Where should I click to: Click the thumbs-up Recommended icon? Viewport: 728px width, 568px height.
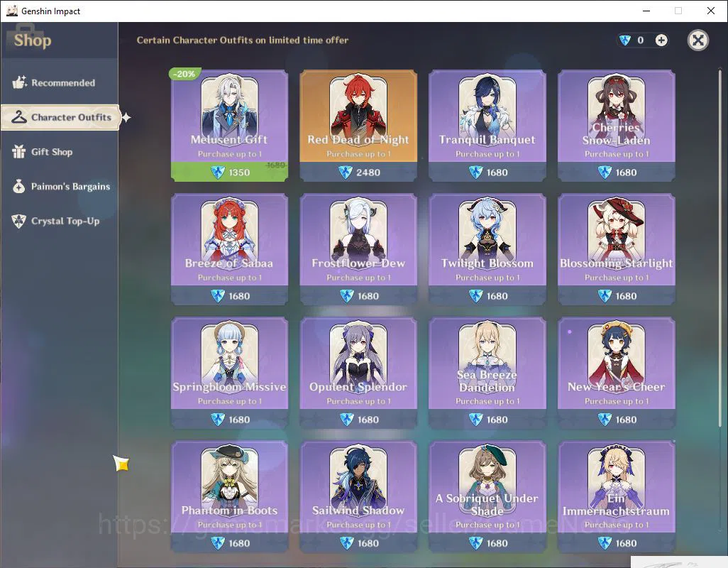[19, 82]
